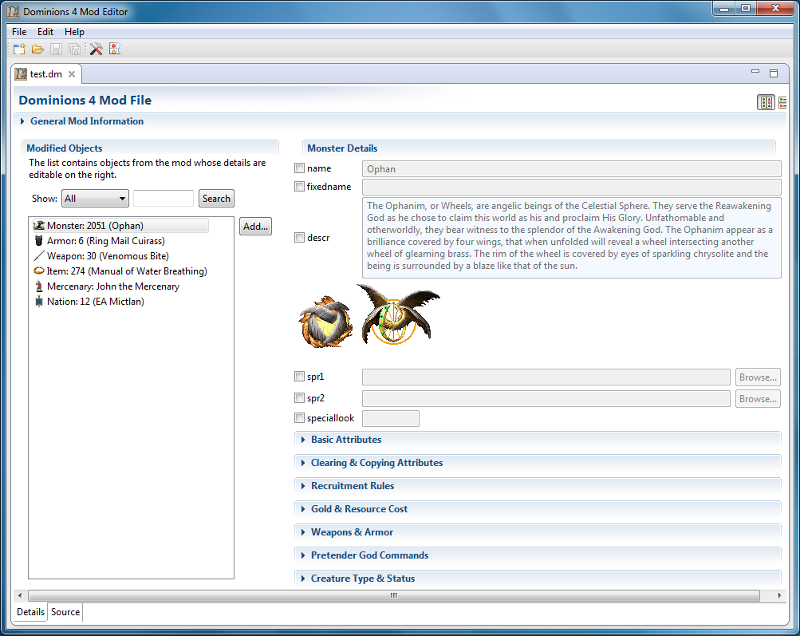
Task: Click the scrollbar left arrow
Action: [20, 595]
